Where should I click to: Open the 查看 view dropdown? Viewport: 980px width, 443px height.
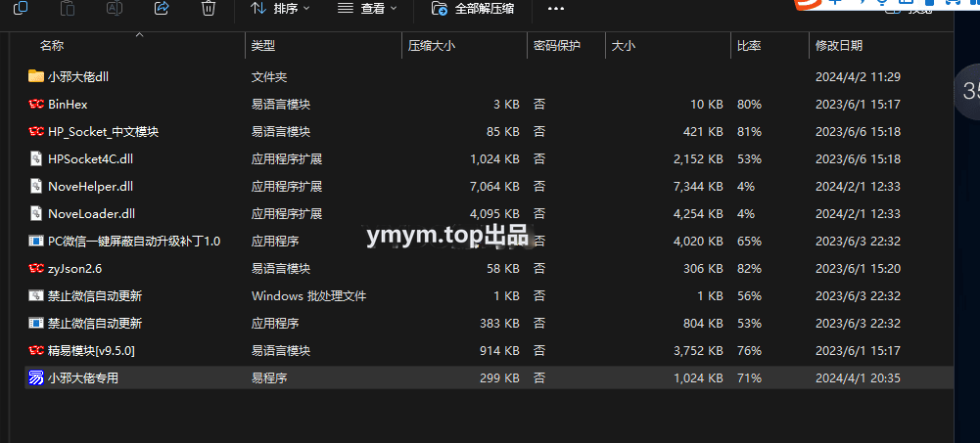[367, 8]
